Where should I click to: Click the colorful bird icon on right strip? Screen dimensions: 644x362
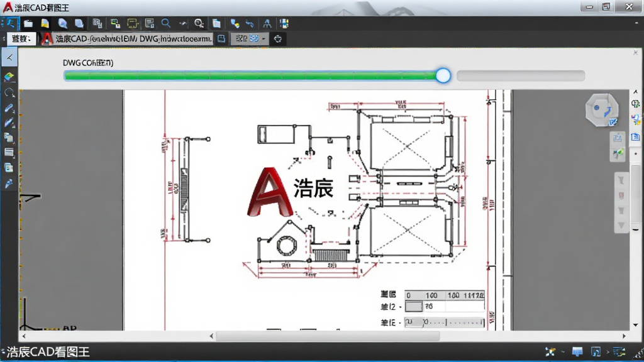636,120
